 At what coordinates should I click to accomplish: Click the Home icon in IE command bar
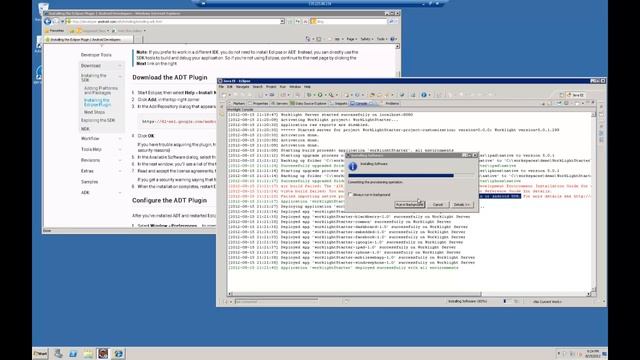pos(308,39)
